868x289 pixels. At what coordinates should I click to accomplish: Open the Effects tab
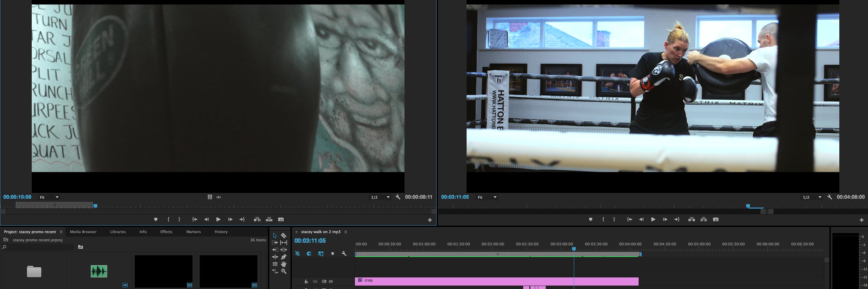coord(166,232)
